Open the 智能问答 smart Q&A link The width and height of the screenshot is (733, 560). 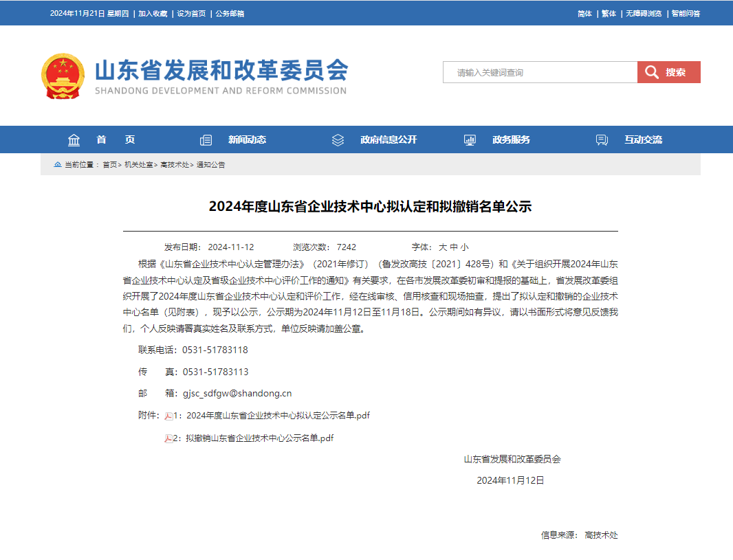tap(686, 14)
